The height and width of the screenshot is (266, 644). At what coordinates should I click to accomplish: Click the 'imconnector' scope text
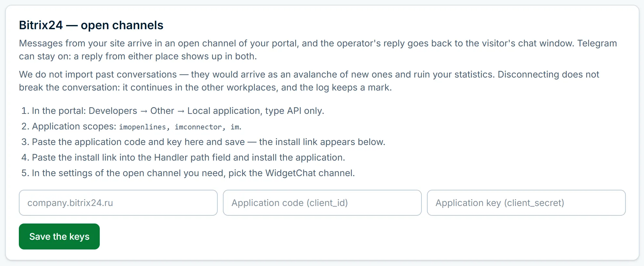198,127
